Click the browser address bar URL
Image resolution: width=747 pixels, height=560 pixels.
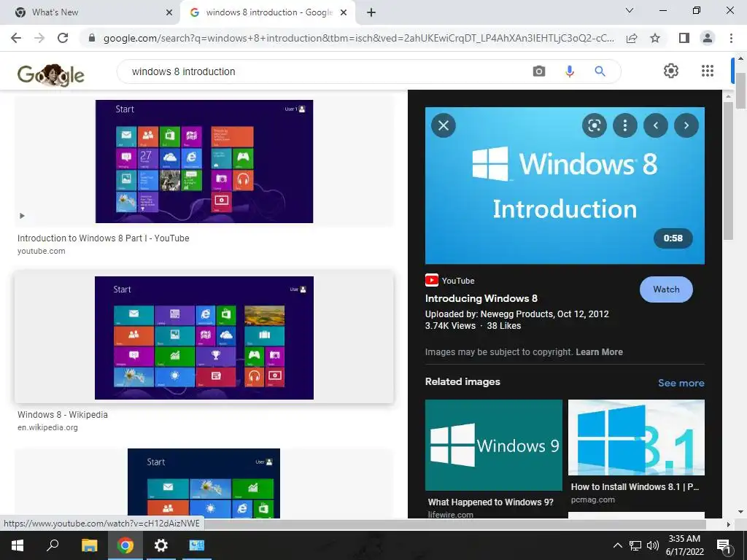[358, 38]
